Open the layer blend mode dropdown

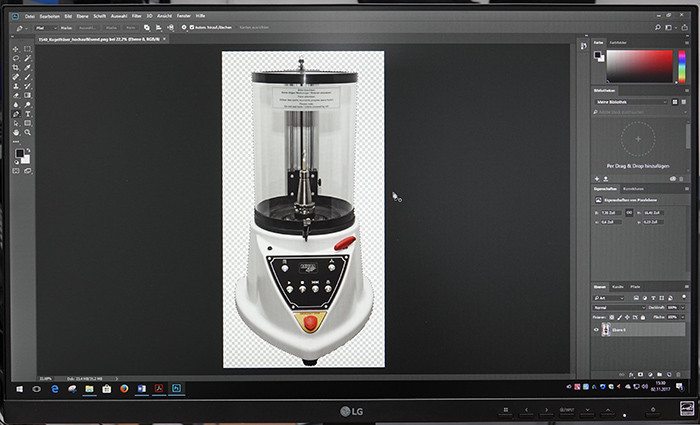tap(620, 306)
